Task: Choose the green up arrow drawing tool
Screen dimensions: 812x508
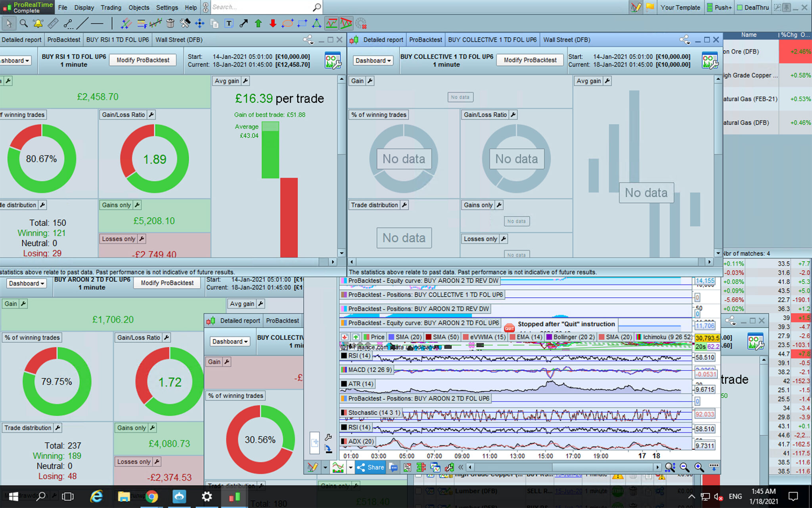Action: click(258, 23)
